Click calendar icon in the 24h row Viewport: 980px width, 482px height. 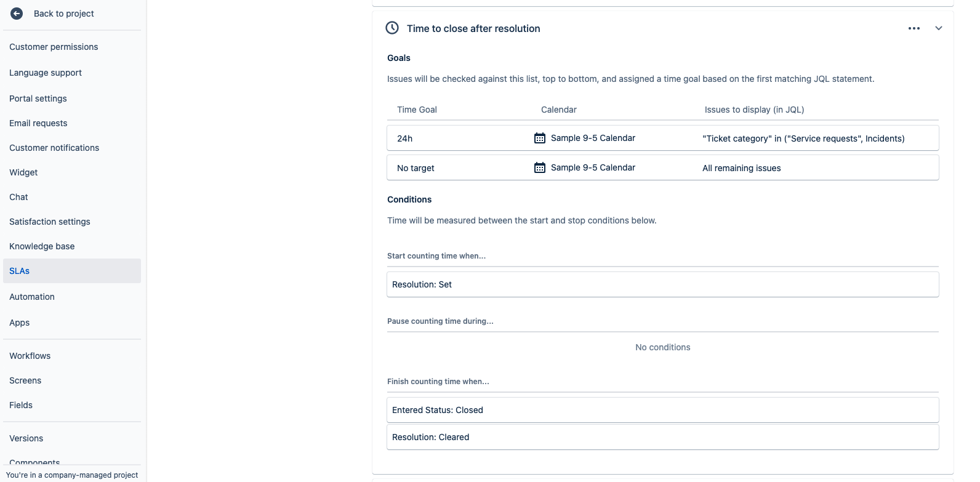click(x=540, y=138)
